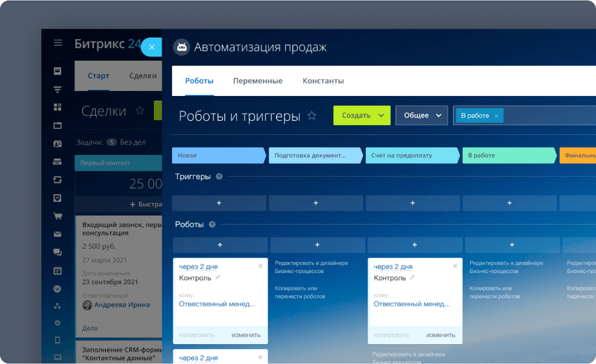596x364 pixels.
Task: Select the Подготовка документ... stage header
Action: point(316,156)
